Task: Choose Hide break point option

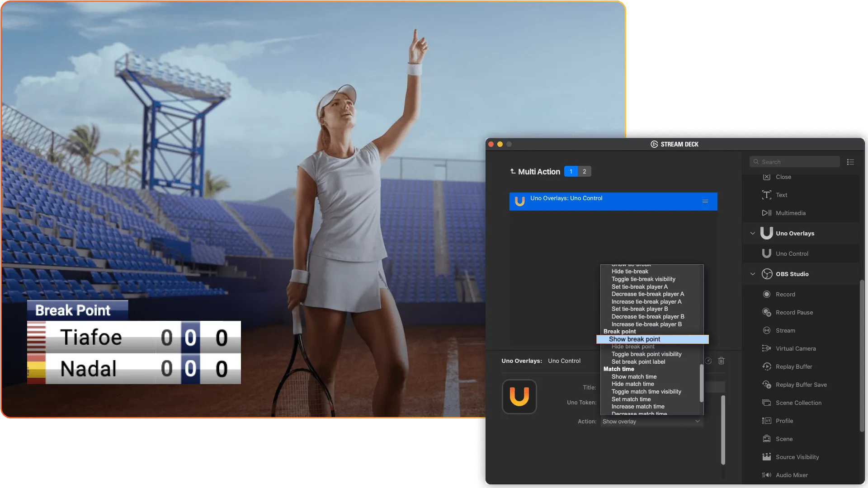Action: coord(633,347)
